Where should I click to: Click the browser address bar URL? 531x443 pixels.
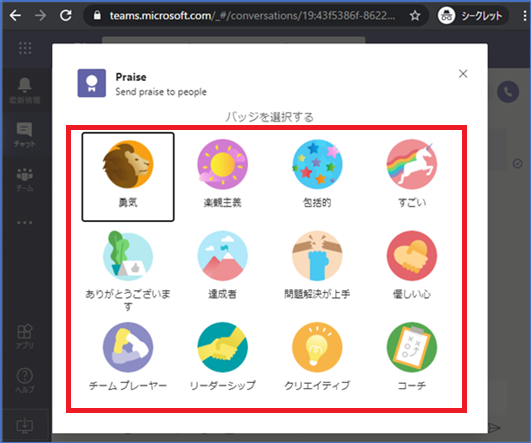coord(252,16)
